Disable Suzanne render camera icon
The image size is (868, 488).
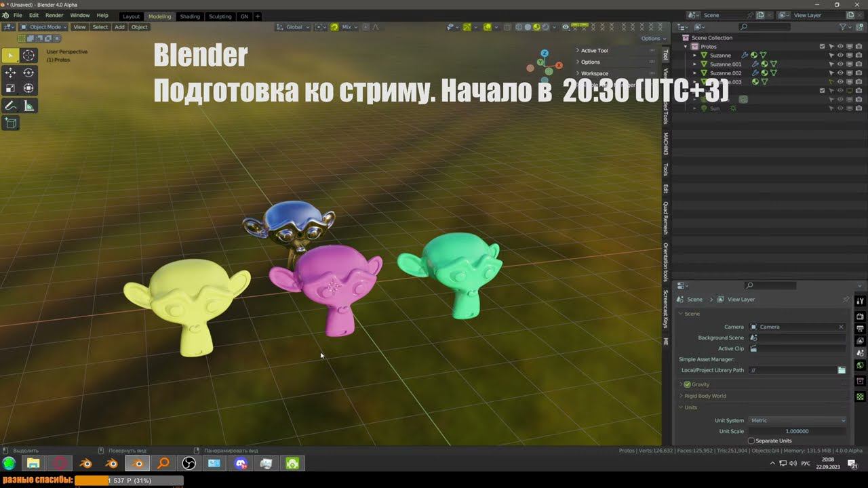pyautogui.click(x=859, y=56)
